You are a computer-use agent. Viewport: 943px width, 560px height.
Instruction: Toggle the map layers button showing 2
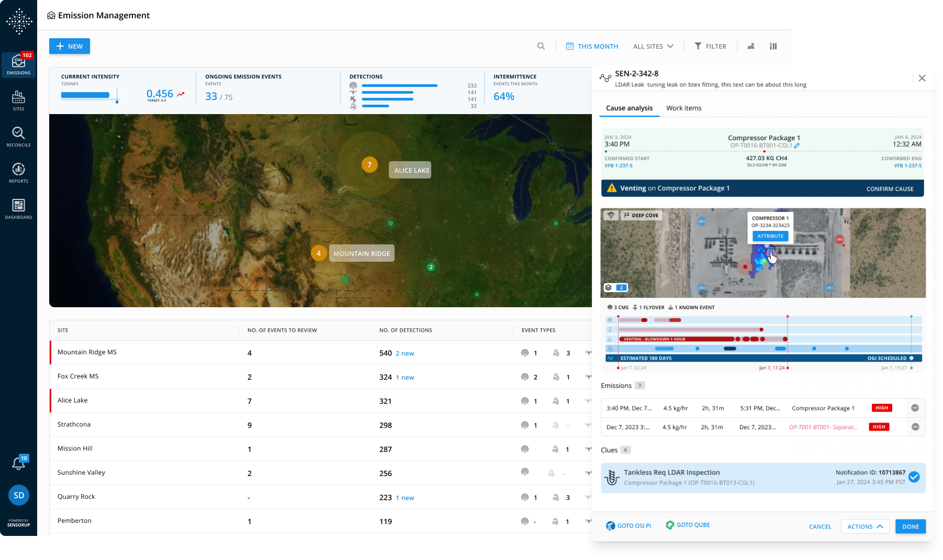pos(615,287)
